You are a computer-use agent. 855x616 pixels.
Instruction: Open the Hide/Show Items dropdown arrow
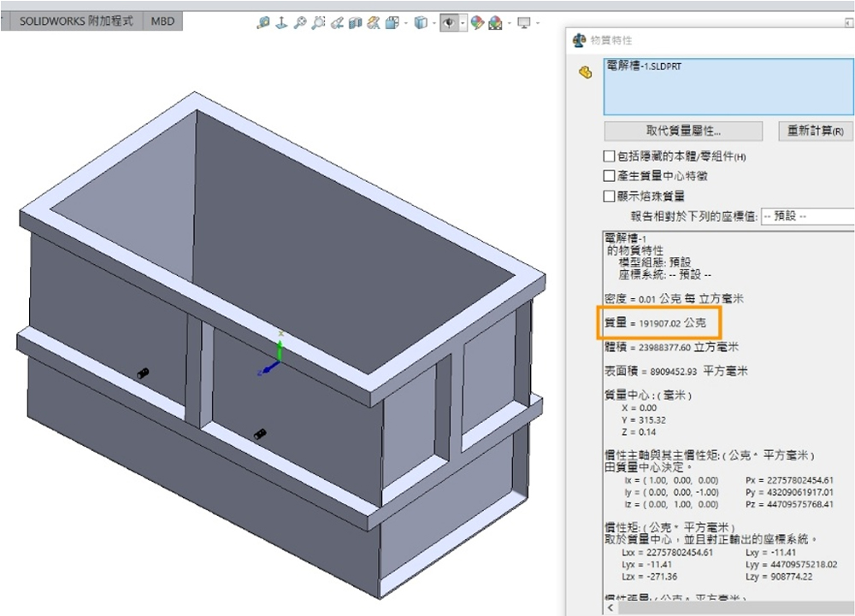click(x=463, y=23)
